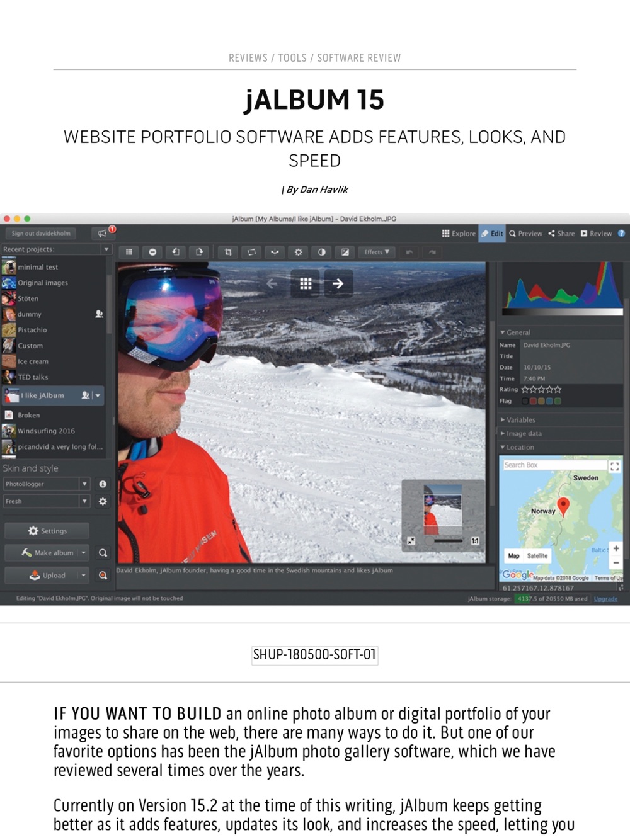Open the PhotoBlogger skin dropdown
This screenshot has height=840, width=630.
pyautogui.click(x=84, y=484)
